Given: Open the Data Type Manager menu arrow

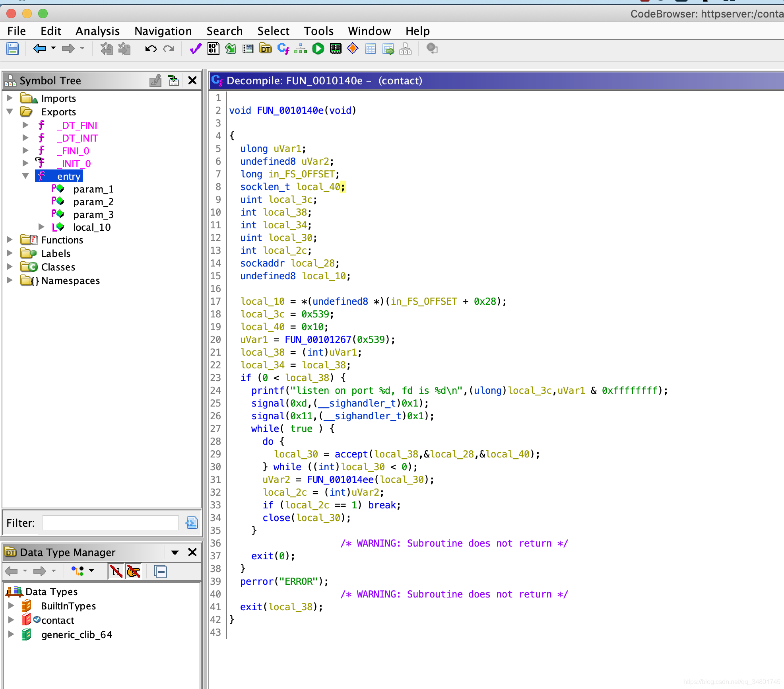Looking at the screenshot, I should pyautogui.click(x=175, y=552).
